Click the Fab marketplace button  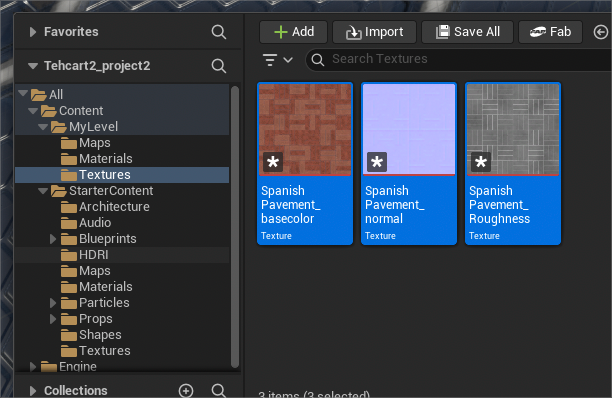550,32
